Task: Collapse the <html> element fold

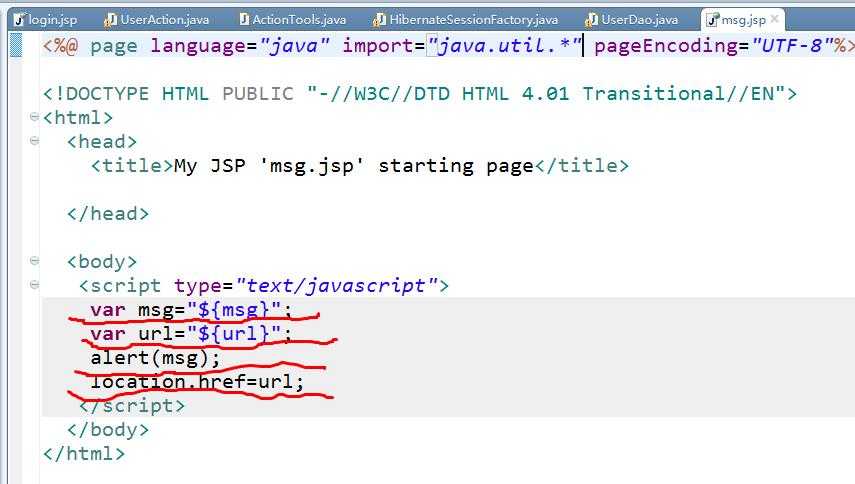Action: point(34,117)
